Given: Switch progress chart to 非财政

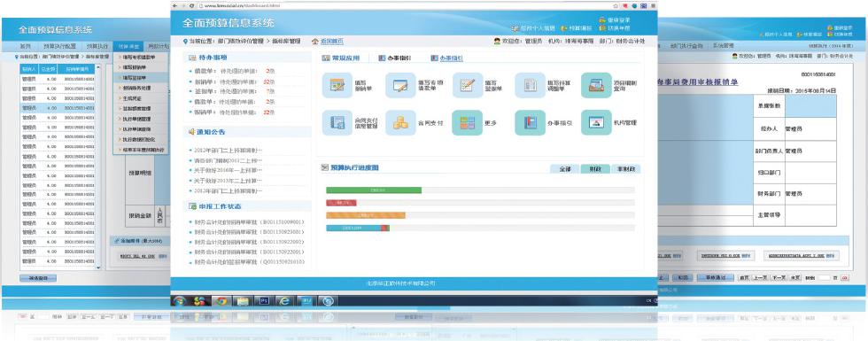Looking at the screenshot, I should coord(626,169).
